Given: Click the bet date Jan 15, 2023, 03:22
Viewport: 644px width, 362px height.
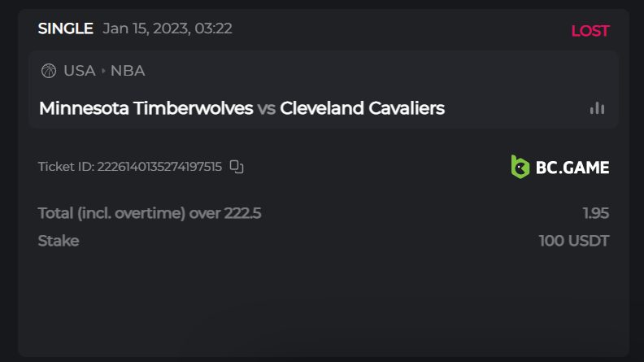Looking at the screenshot, I should [x=168, y=28].
